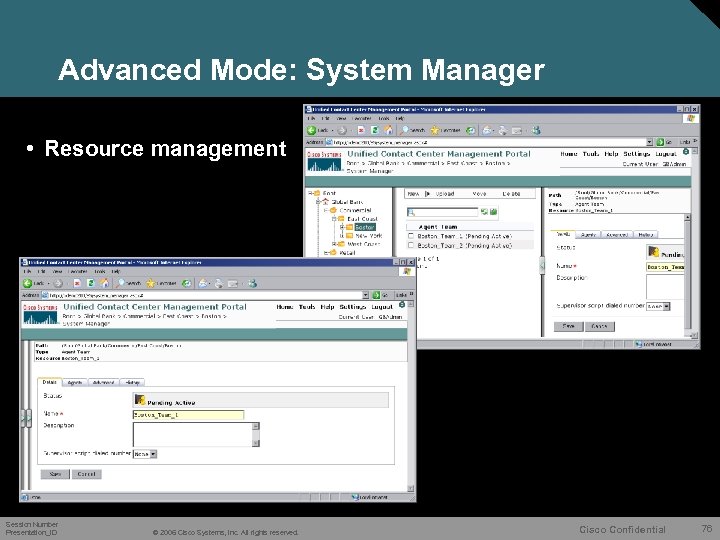Select New York folder in tree
The width and height of the screenshot is (720, 540).
368,236
